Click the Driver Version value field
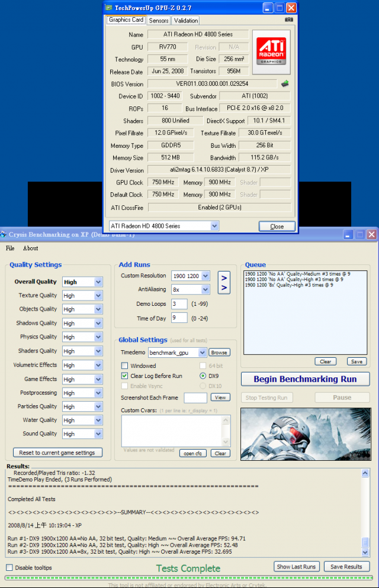This screenshot has width=379, height=588. click(x=219, y=170)
